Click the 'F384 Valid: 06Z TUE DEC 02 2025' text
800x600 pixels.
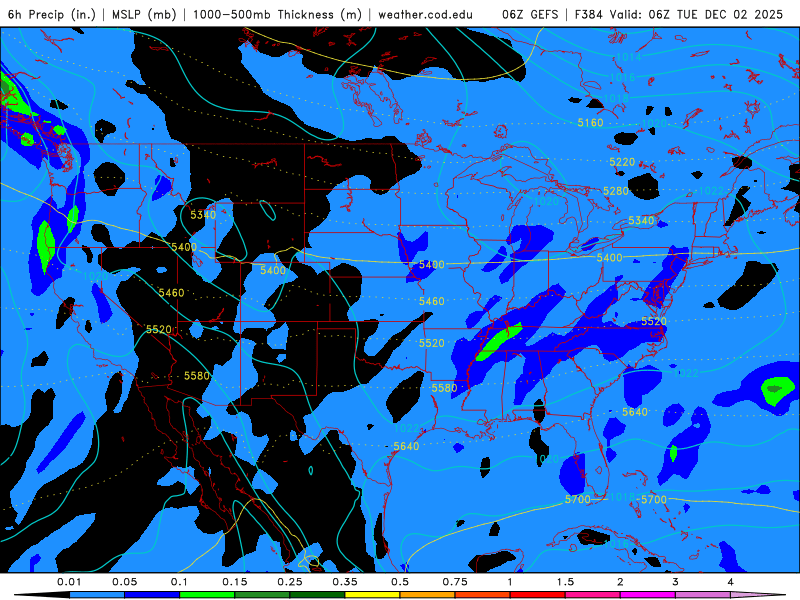(x=679, y=14)
